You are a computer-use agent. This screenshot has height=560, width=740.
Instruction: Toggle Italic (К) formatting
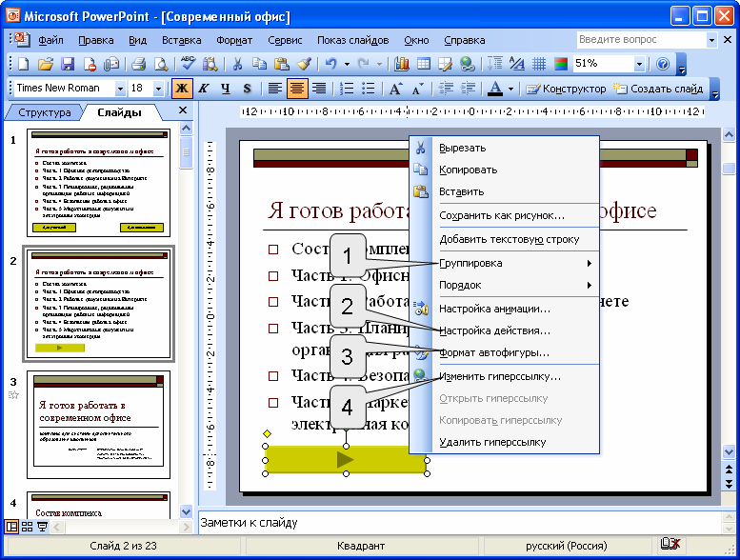pos(204,89)
